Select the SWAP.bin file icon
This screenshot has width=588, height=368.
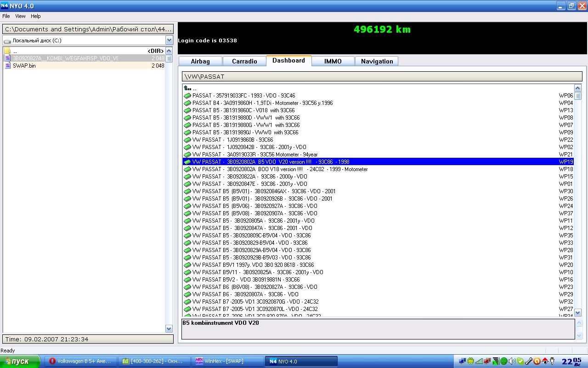[7, 66]
